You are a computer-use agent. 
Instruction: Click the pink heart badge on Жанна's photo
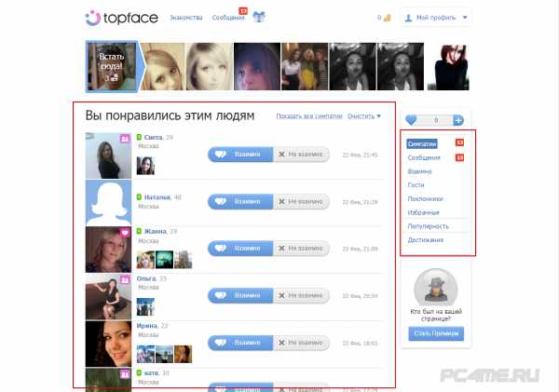pos(125,232)
